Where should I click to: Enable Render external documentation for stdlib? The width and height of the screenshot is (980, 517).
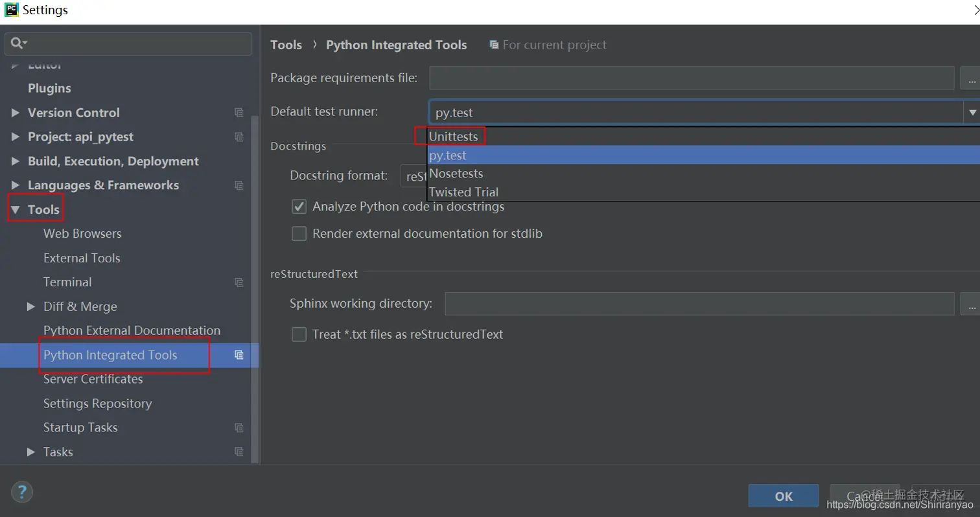pyautogui.click(x=299, y=234)
